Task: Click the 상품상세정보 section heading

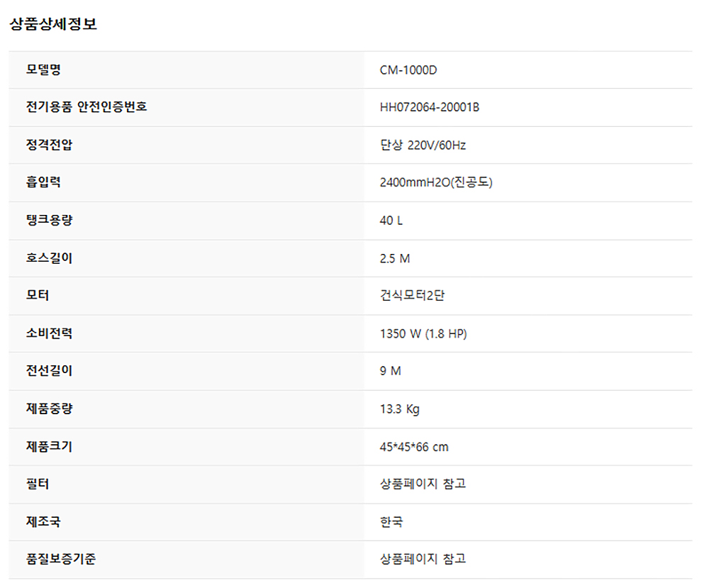Action: [53, 24]
